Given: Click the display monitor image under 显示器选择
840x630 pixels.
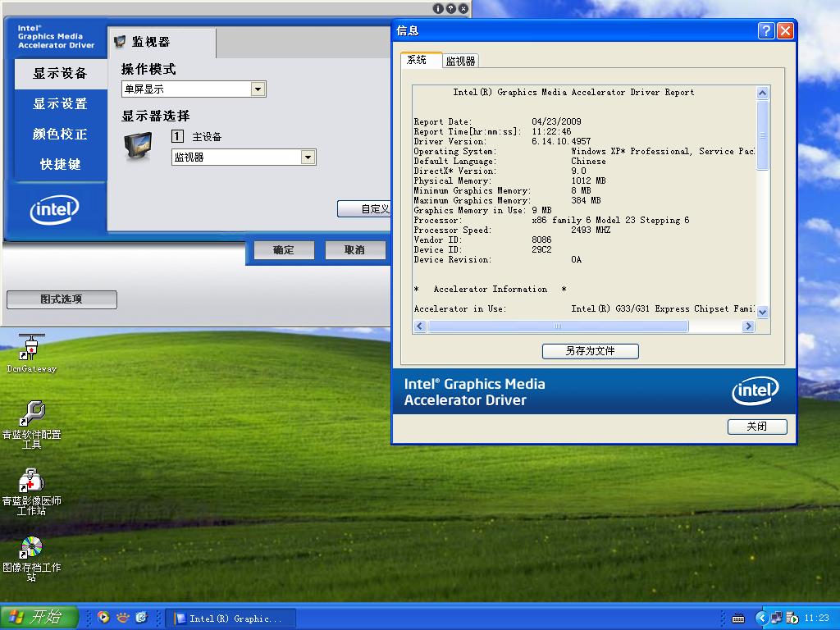Looking at the screenshot, I should coord(138,146).
